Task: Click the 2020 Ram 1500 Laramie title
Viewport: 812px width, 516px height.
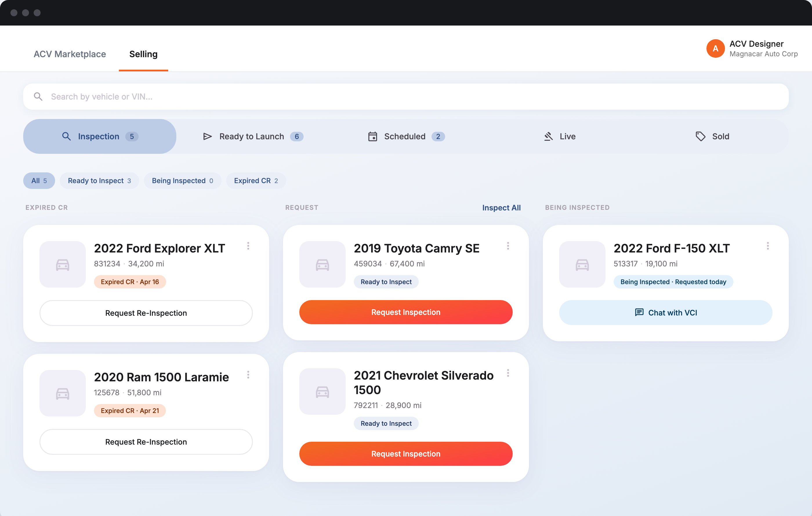Action: (162, 377)
